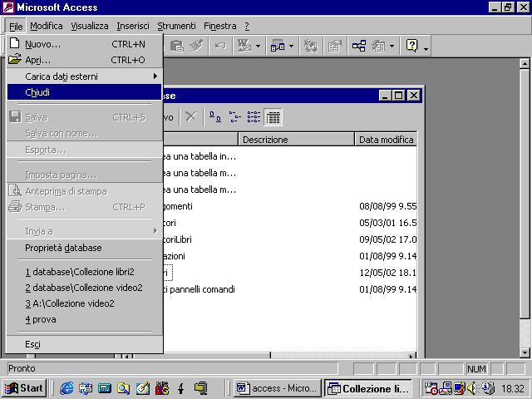Click the Start button
The image size is (532, 399).
pyautogui.click(x=24, y=388)
